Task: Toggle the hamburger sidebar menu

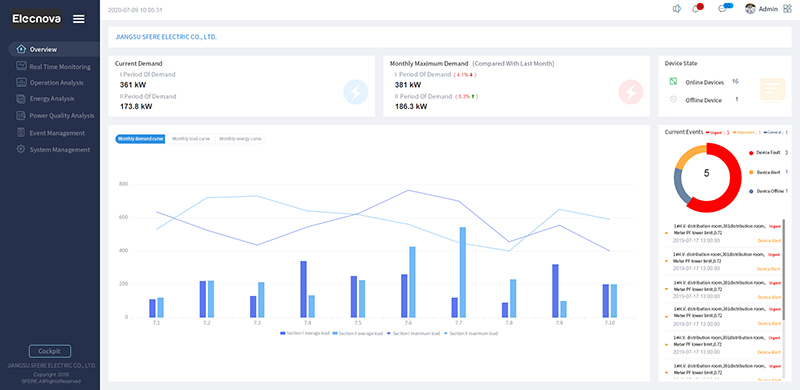Action: (79, 19)
